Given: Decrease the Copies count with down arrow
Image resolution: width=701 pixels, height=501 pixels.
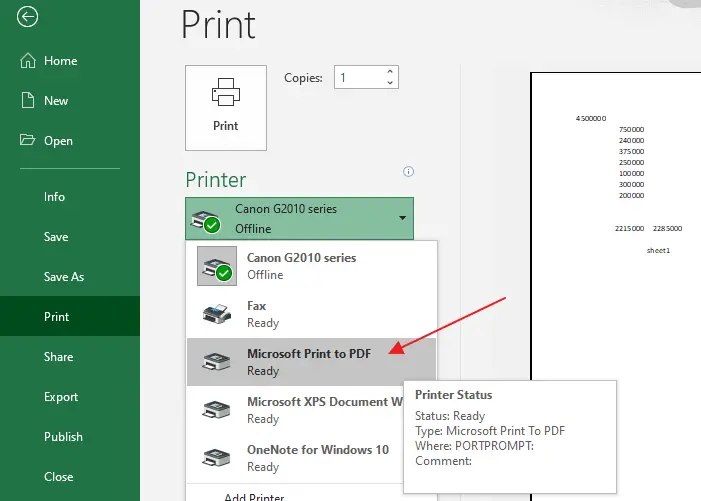Looking at the screenshot, I should click(x=390, y=83).
